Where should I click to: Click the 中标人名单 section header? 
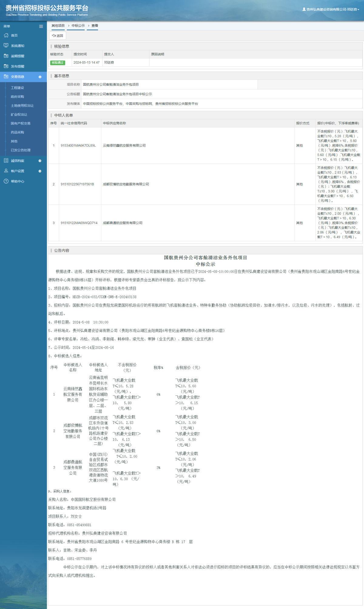63,115
